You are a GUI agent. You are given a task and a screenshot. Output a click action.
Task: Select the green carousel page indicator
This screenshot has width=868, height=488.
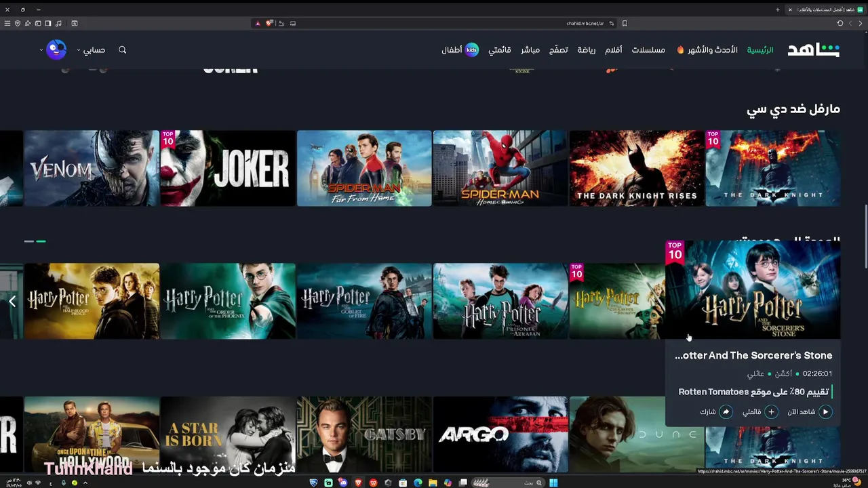pyautogui.click(x=41, y=241)
